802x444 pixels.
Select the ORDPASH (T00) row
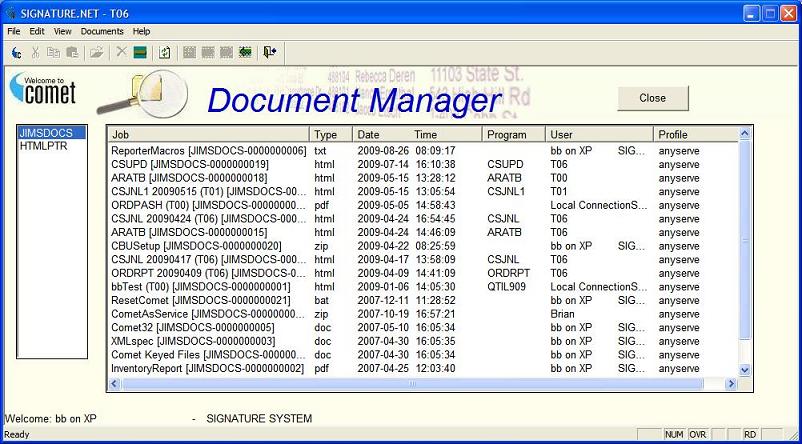423,205
